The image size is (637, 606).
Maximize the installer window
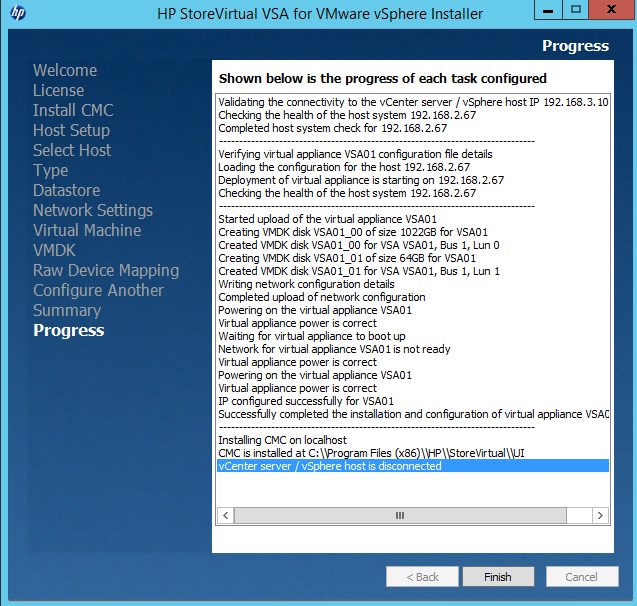click(576, 10)
